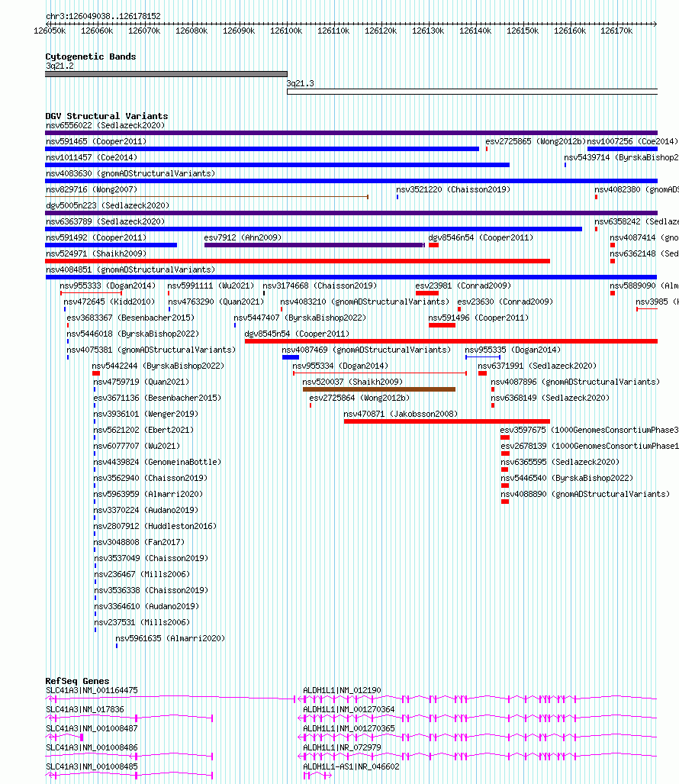Image resolution: width=679 pixels, height=784 pixels.
Task: Open the esv23630 (Conrad2009) variant label
Action: [x=505, y=302]
